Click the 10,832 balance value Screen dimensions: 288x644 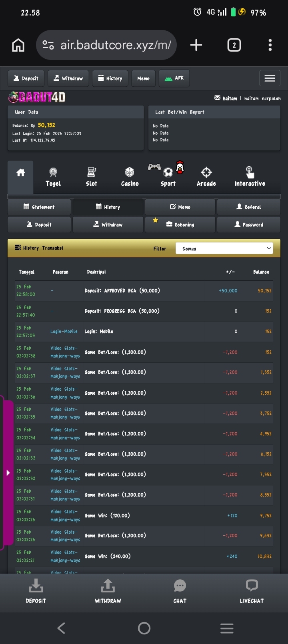[264, 557]
